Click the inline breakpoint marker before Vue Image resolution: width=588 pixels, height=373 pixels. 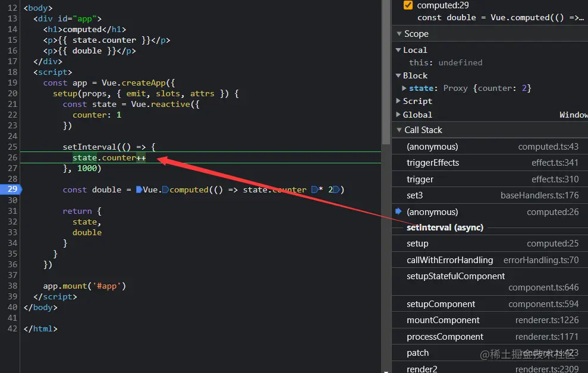139,189
